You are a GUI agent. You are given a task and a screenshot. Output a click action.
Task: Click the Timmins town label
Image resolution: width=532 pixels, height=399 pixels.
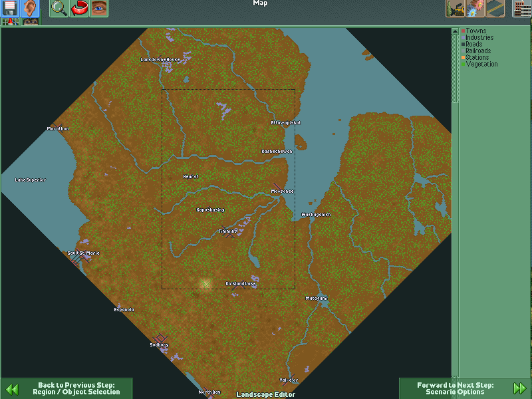228,231
